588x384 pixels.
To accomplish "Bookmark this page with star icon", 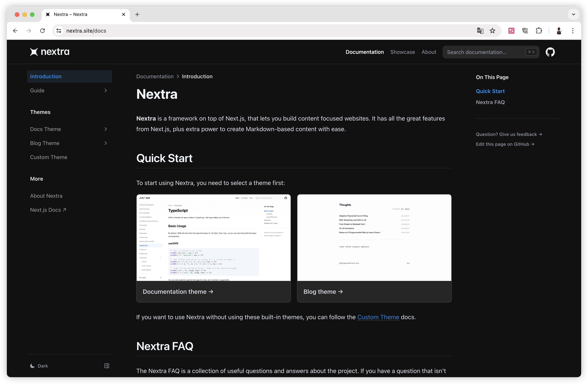I will pos(492,31).
